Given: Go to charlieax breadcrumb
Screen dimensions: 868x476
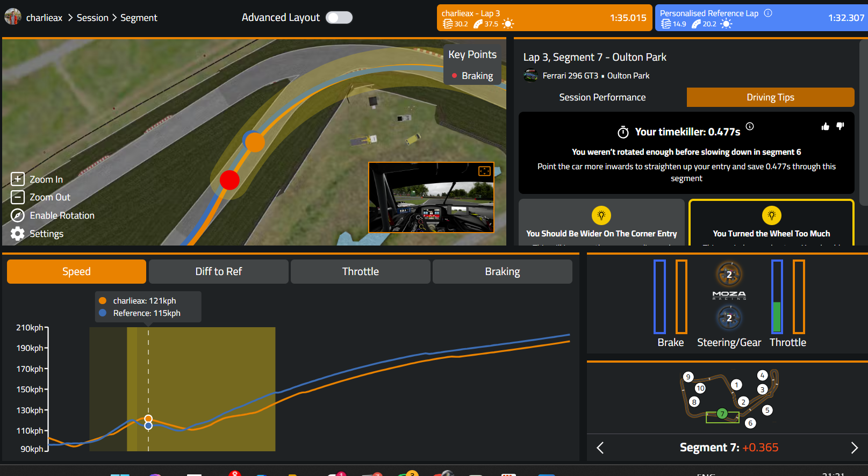Looking at the screenshot, I should pos(44,18).
